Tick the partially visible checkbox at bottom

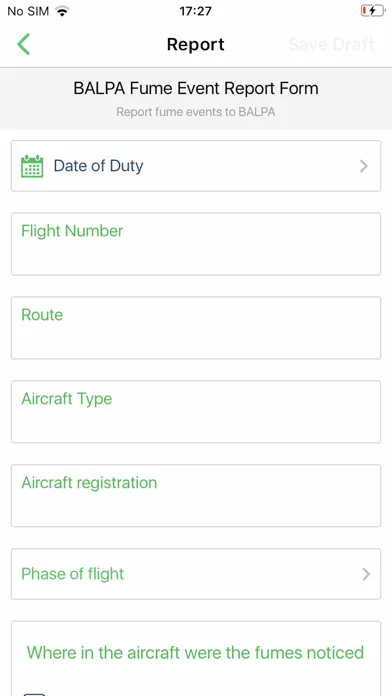pyautogui.click(x=35, y=693)
